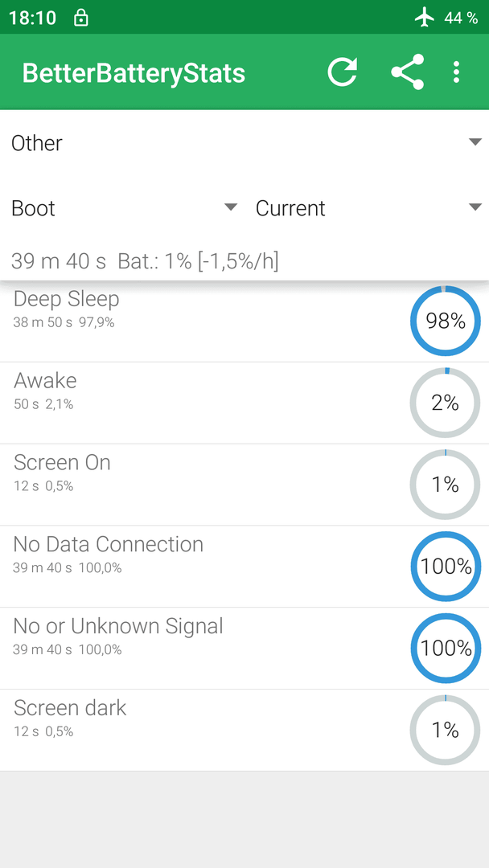Tap the BetterBatteryStats title
The width and height of the screenshot is (489, 868).
134,73
